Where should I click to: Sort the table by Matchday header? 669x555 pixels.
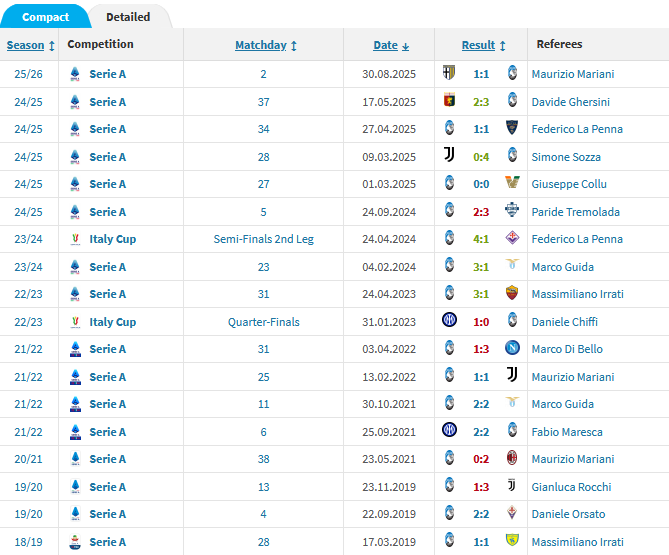tap(261, 45)
